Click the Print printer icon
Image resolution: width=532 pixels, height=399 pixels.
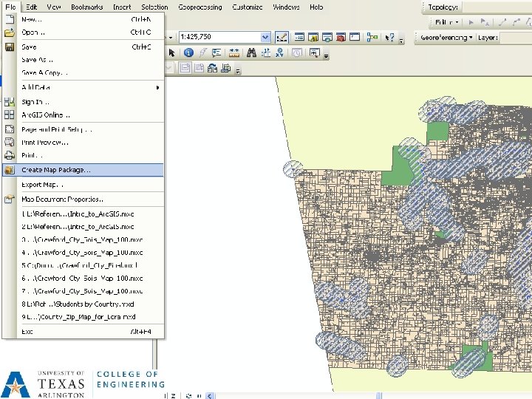[x=10, y=155]
